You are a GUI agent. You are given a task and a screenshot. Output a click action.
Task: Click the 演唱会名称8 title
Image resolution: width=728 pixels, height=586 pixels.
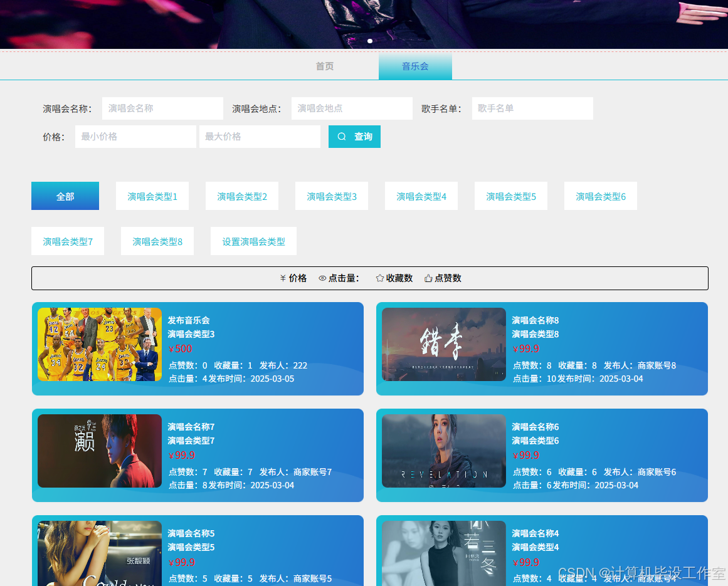click(x=535, y=320)
